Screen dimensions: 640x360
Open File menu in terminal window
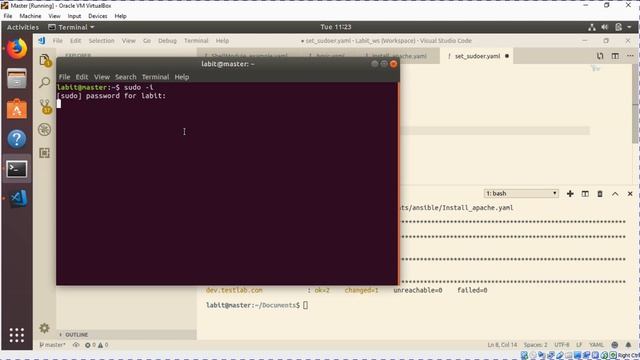click(64, 77)
